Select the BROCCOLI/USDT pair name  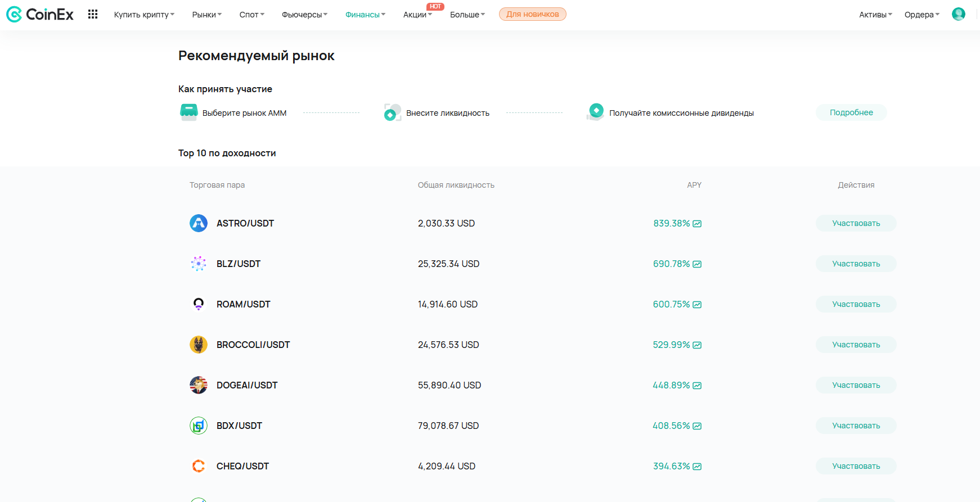253,345
